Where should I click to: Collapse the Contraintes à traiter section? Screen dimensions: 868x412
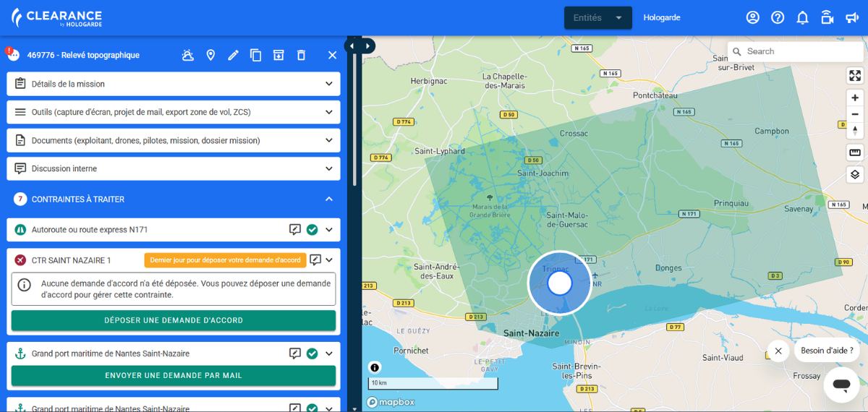[329, 199]
